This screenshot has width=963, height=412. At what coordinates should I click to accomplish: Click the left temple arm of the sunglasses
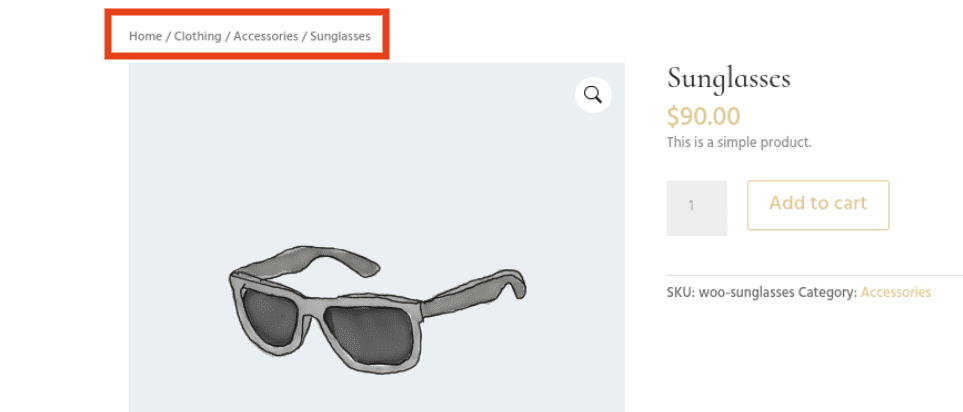[x=300, y=264]
